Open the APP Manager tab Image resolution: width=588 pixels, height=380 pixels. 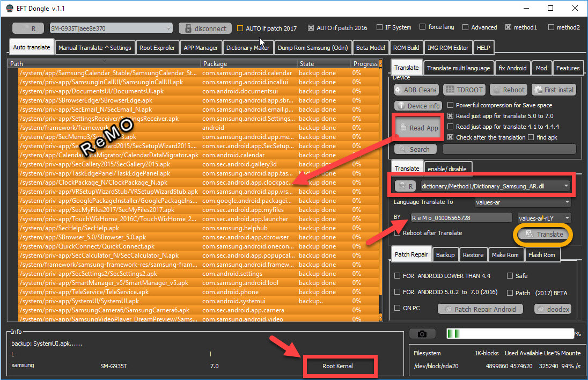point(201,48)
